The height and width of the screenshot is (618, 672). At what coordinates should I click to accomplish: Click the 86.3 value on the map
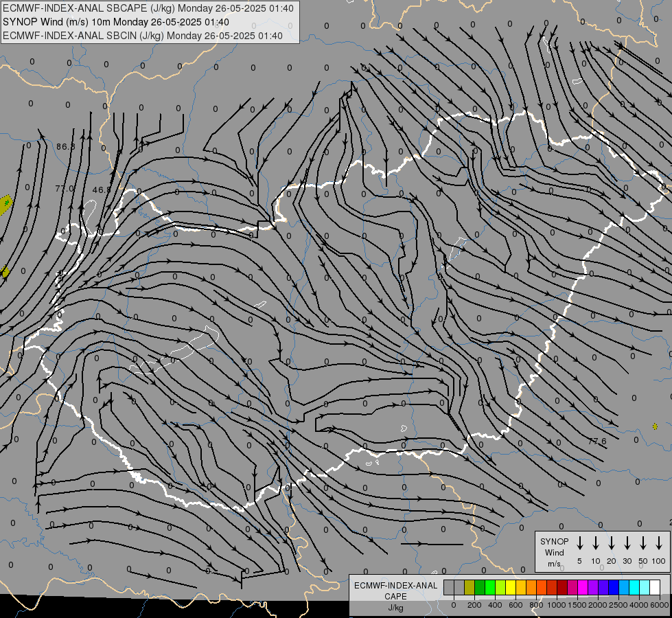[66, 147]
